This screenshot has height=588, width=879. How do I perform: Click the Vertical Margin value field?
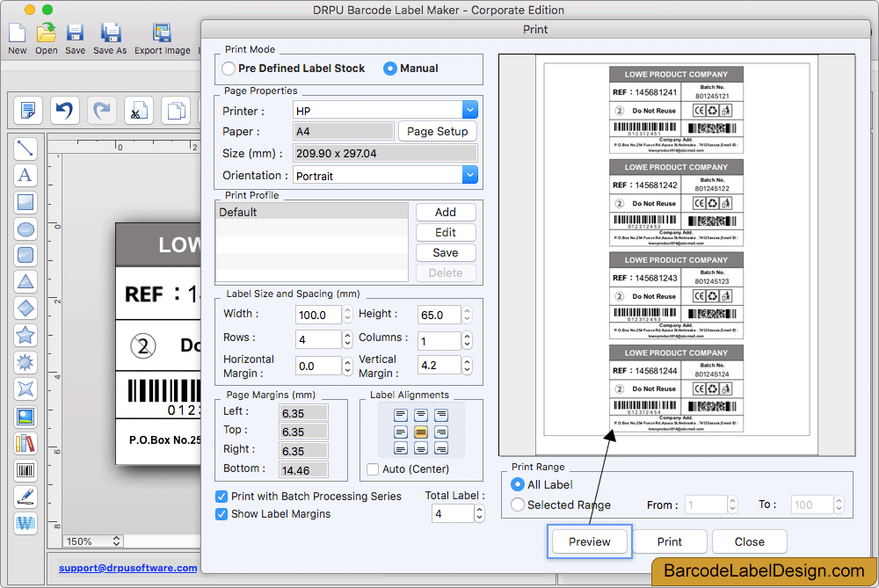coord(439,366)
